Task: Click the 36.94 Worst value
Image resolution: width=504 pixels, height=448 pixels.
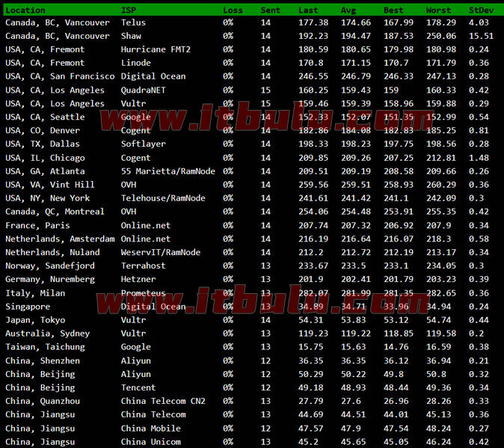Action: (438, 361)
